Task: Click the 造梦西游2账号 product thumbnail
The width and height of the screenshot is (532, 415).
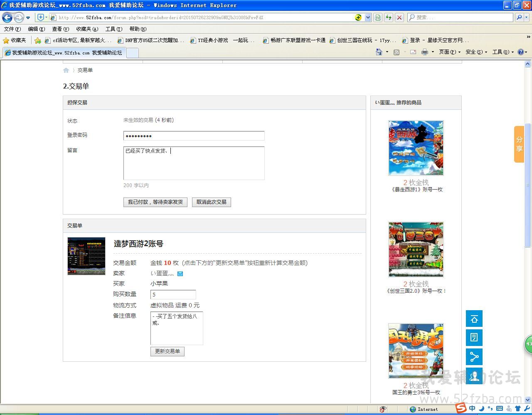Action: pyautogui.click(x=86, y=256)
